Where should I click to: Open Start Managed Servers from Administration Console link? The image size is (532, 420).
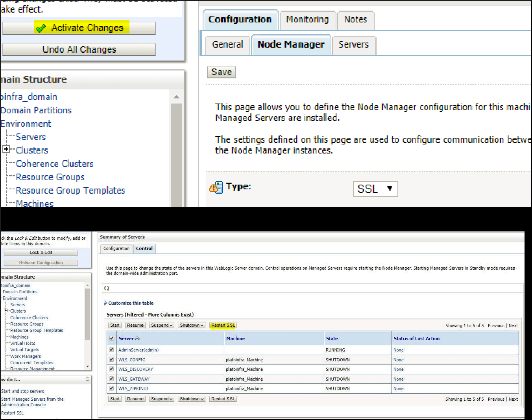pos(32,402)
